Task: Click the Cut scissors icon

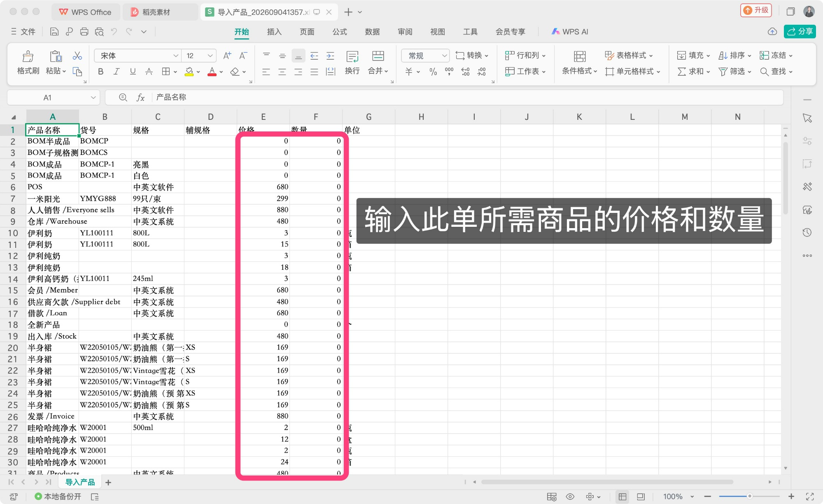Action: tap(77, 56)
